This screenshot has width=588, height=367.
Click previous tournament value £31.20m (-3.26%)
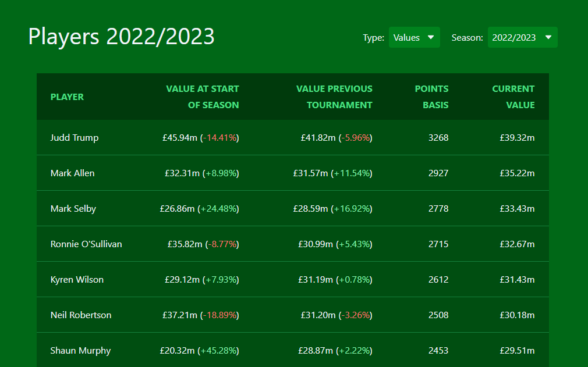point(336,315)
